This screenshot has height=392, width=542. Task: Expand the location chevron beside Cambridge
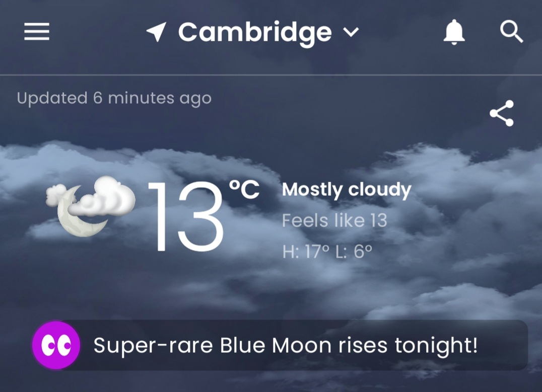click(351, 33)
